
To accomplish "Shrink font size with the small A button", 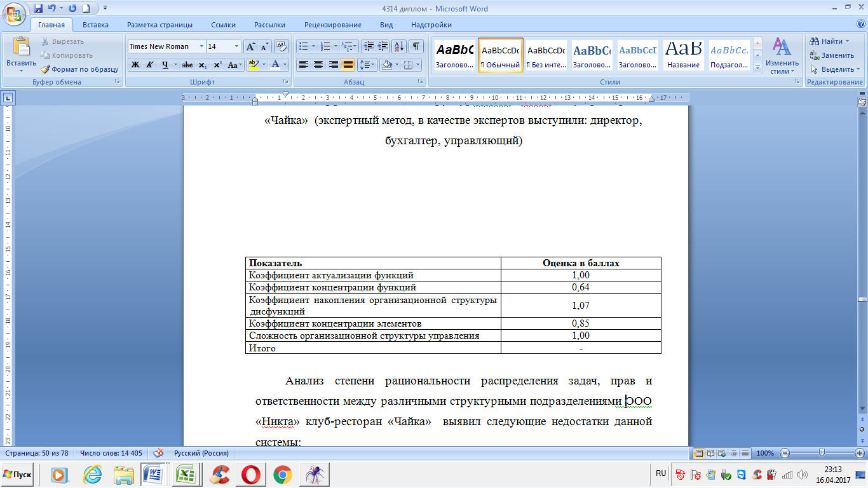I will click(x=265, y=46).
